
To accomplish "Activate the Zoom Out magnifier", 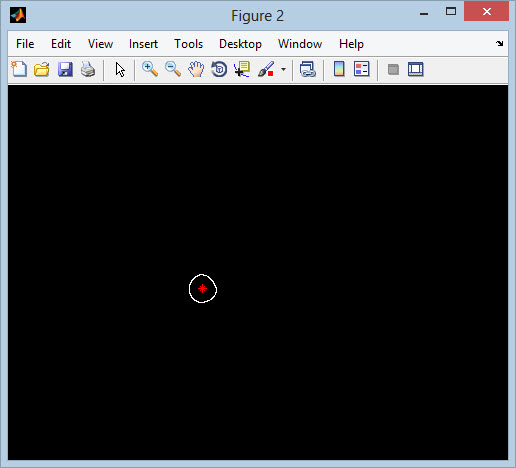I will click(x=173, y=69).
